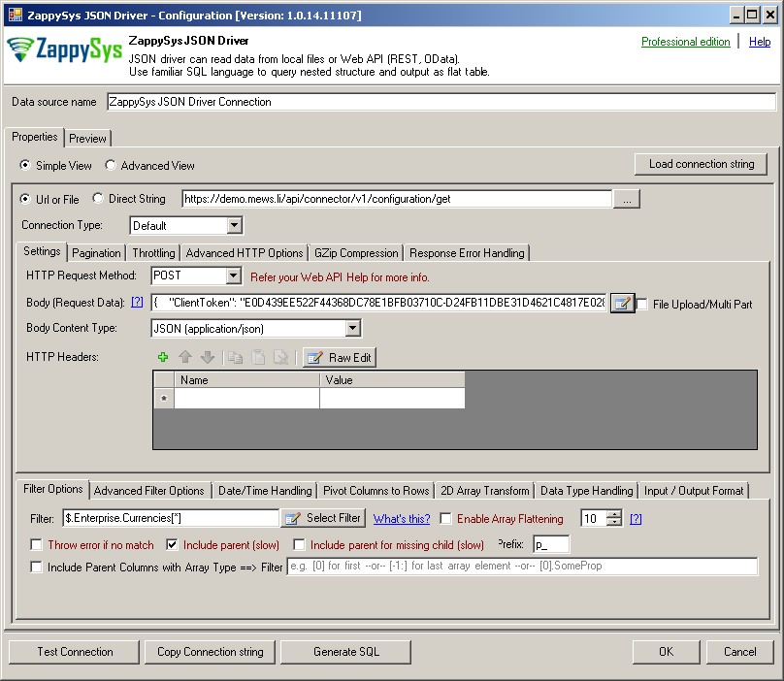Uncheck Include parent (slow)
This screenshot has width=784, height=681.
click(173, 545)
